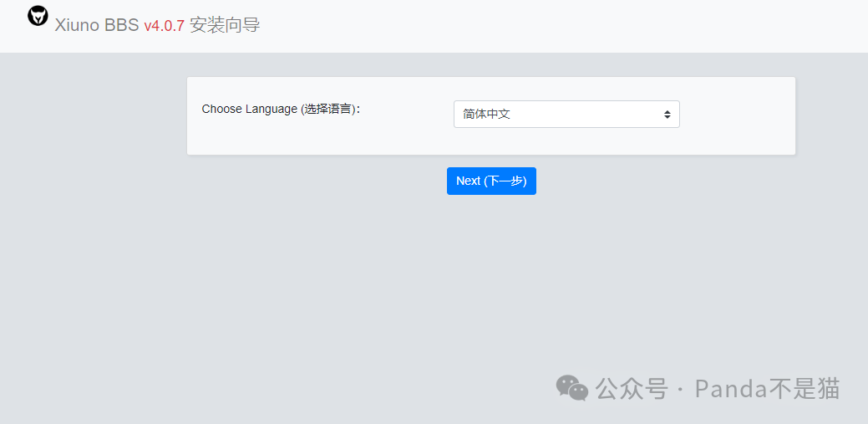The image size is (868, 424).
Task: Click the Xiuno BBS logo icon
Action: [x=38, y=16]
